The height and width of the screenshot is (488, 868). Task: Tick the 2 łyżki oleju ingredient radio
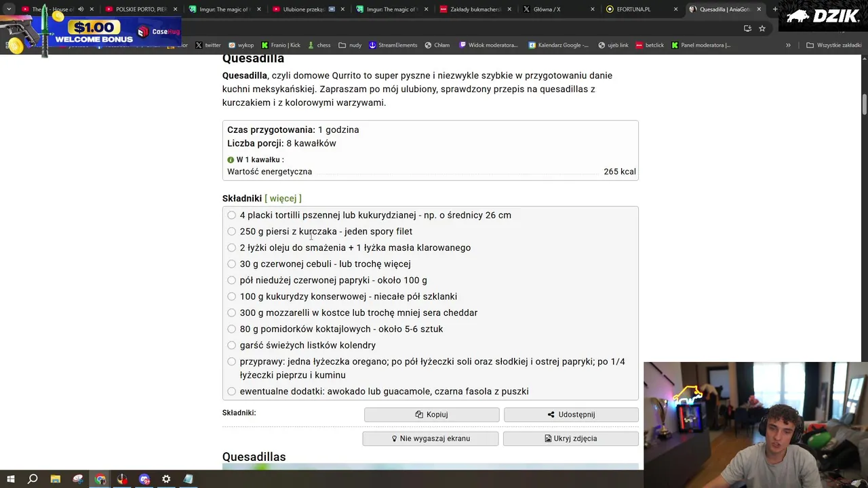[232, 247]
